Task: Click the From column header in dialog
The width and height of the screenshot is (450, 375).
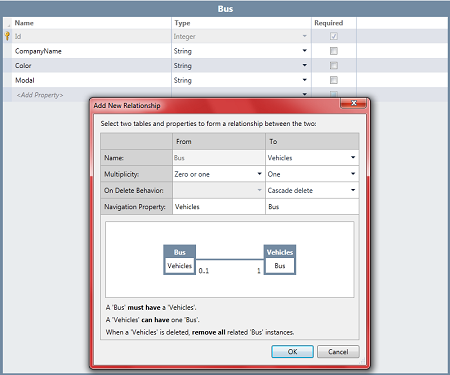Action: coord(219,141)
